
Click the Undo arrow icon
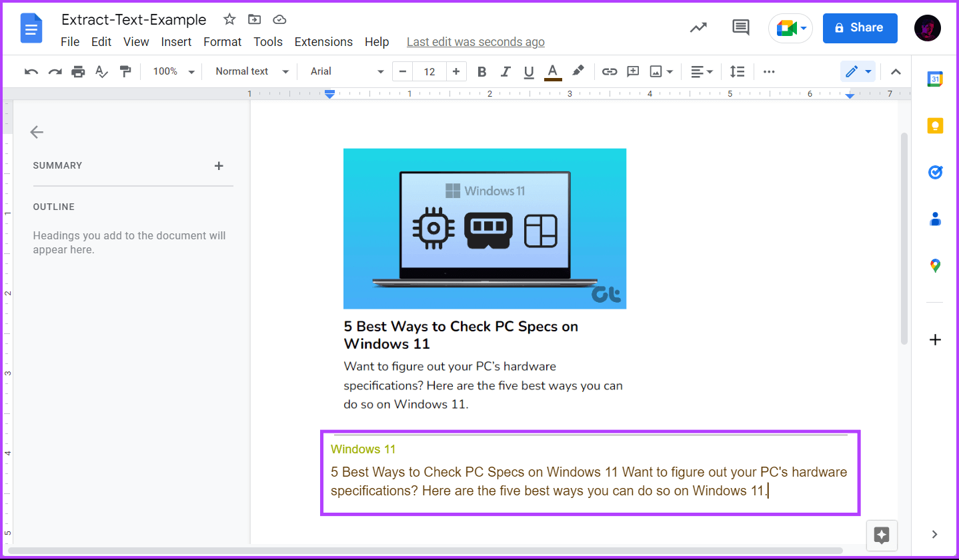31,71
